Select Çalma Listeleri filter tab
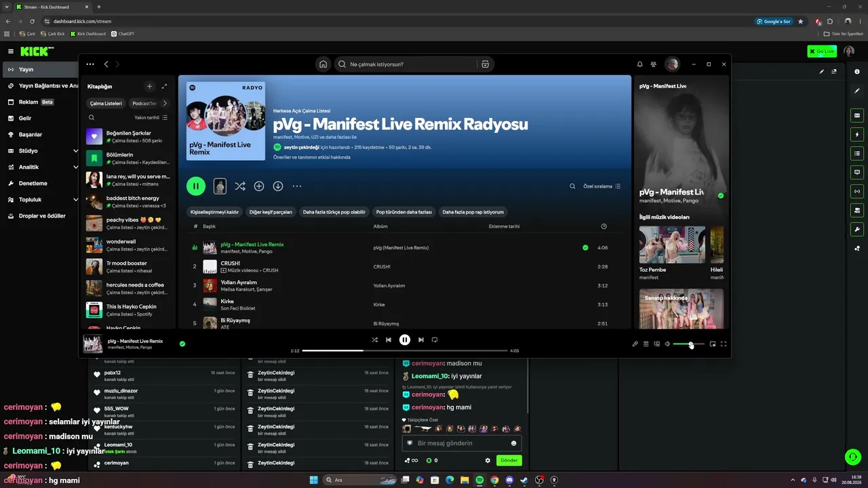868x488 pixels. (106, 104)
